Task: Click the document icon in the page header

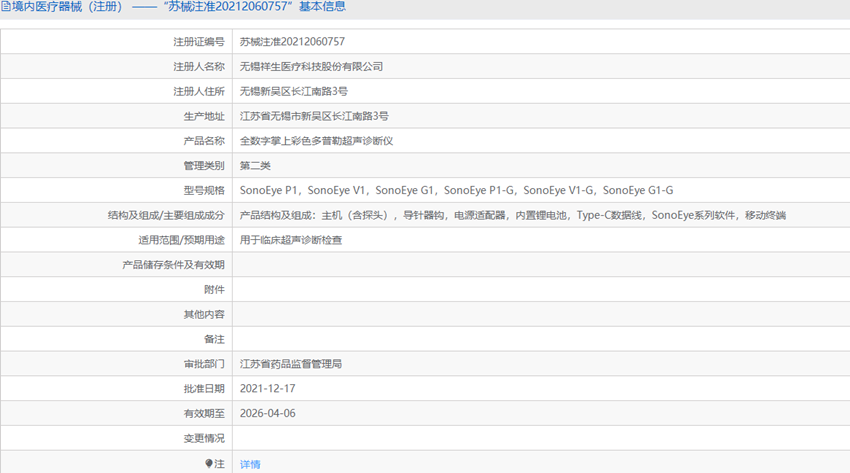Action: [x=6, y=7]
